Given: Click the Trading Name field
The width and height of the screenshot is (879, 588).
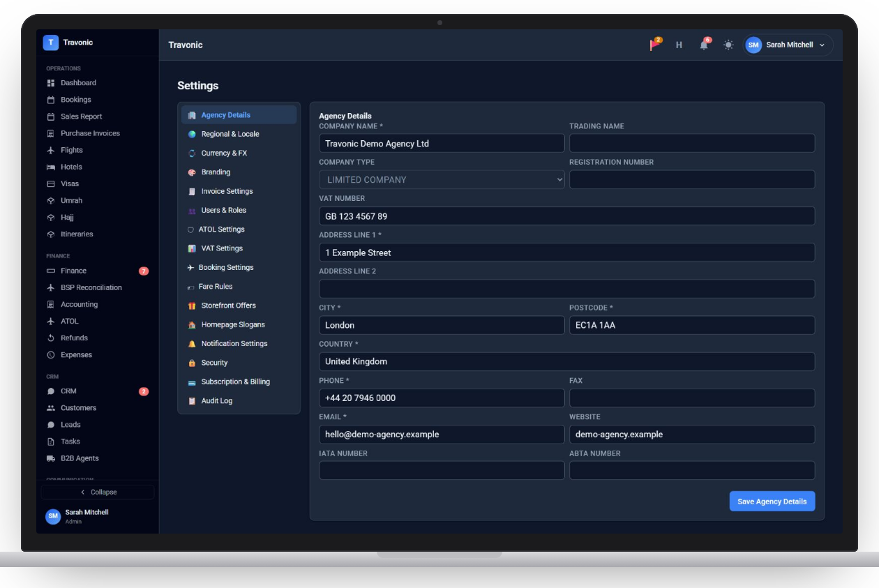Looking at the screenshot, I should 692,144.
